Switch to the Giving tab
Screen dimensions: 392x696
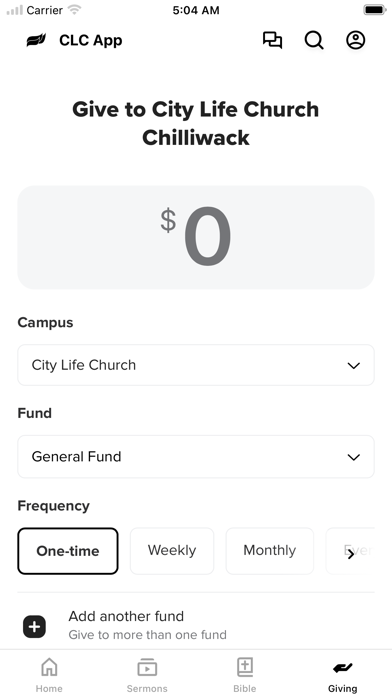click(x=342, y=676)
